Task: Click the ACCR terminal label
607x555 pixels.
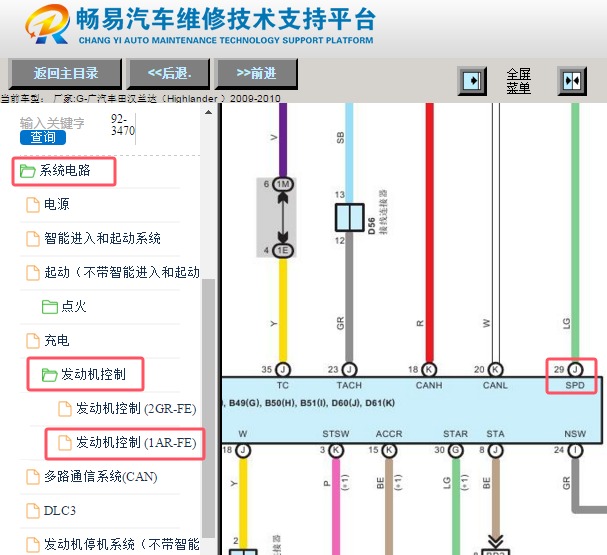Action: point(389,434)
